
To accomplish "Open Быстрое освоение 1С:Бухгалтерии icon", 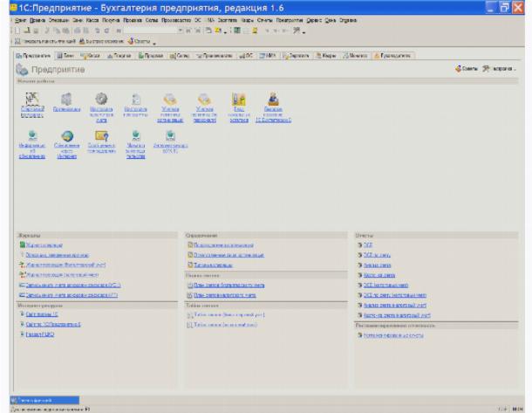I will click(x=273, y=99).
